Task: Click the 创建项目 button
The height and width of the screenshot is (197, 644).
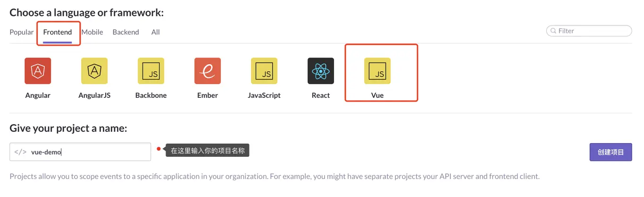Action: tap(611, 152)
